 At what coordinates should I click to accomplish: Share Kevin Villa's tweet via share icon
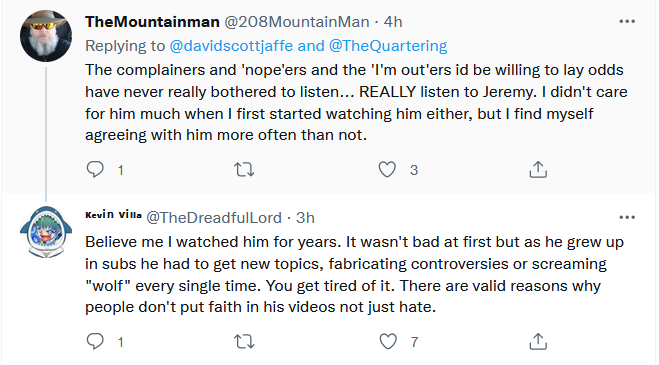tap(538, 341)
